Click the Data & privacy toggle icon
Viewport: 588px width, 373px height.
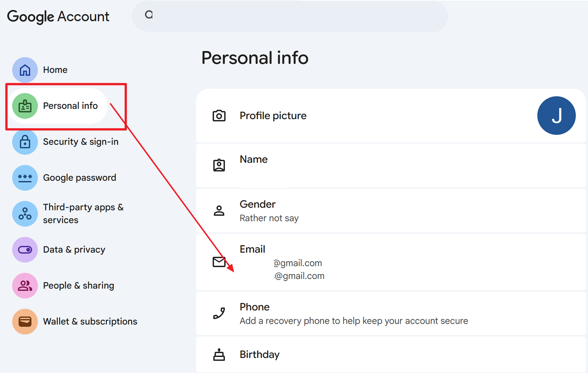click(25, 250)
